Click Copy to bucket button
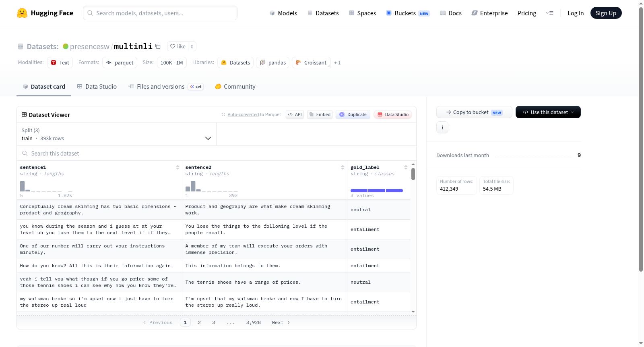Screen dimensions: 644x347 [474, 112]
